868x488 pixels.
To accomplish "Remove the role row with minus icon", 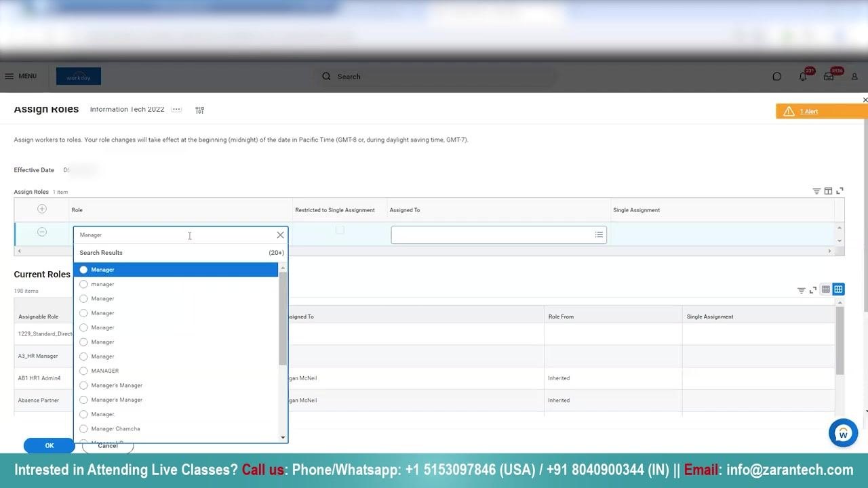I will (42, 232).
